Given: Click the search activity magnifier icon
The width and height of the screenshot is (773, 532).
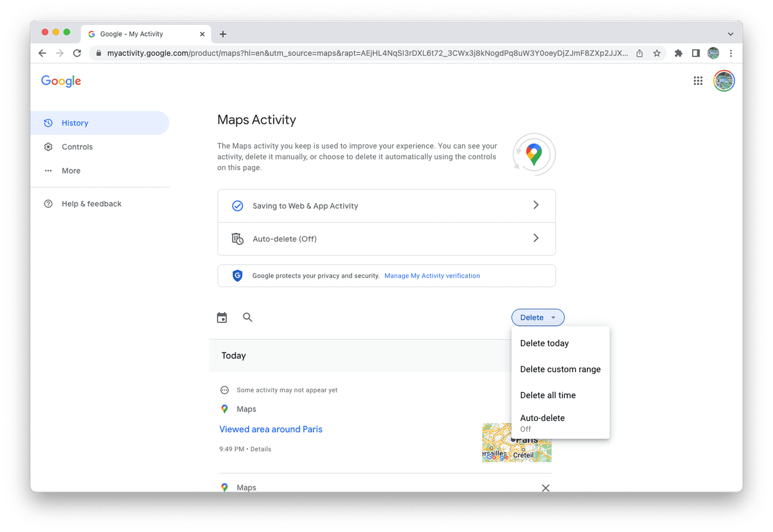Looking at the screenshot, I should coord(248,317).
